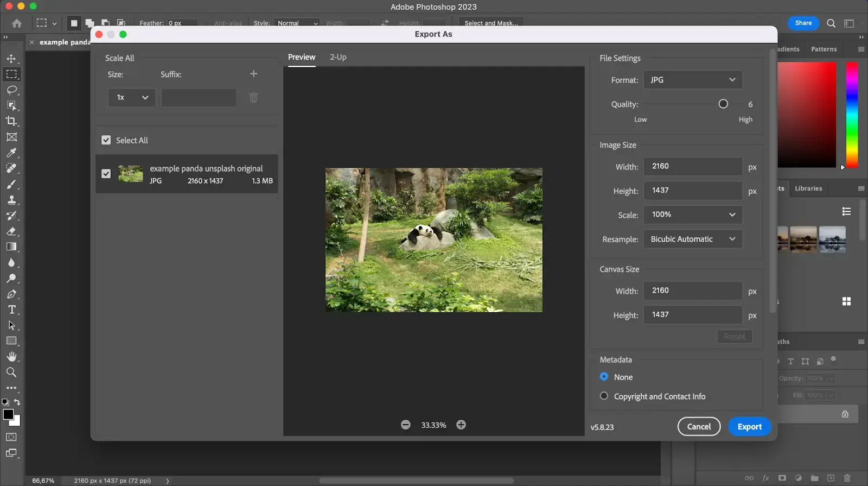This screenshot has height=486, width=868.
Task: Open the Patterns panel tab
Action: click(x=824, y=49)
